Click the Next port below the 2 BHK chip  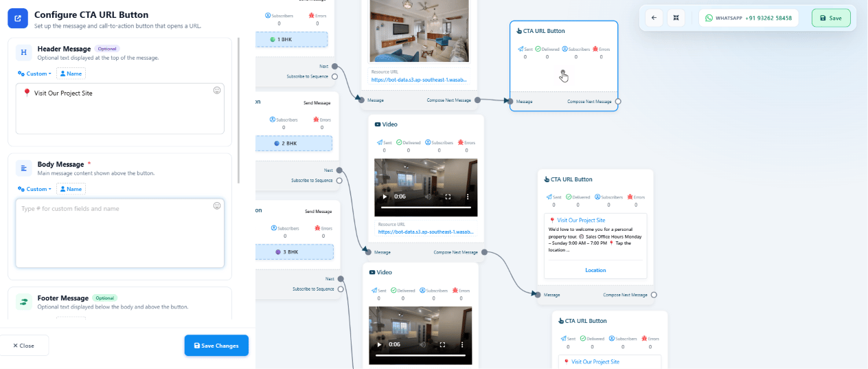(339, 170)
